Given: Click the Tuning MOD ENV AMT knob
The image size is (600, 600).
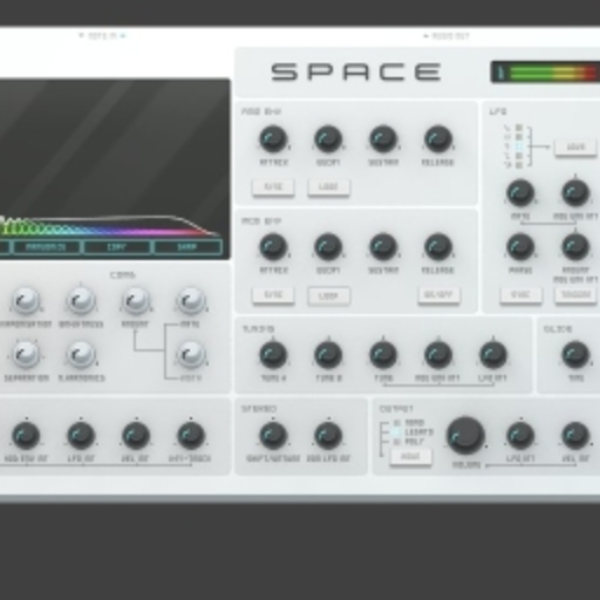Looking at the screenshot, I should click(438, 355).
